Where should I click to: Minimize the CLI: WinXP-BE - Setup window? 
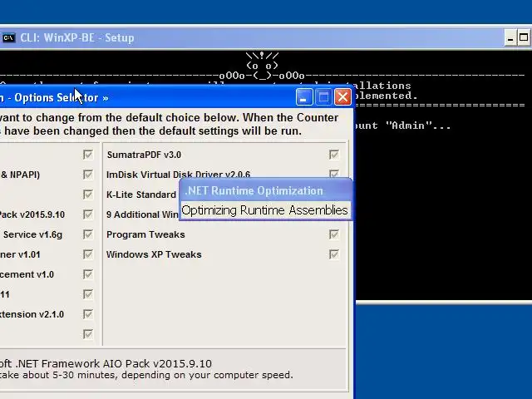click(510, 37)
